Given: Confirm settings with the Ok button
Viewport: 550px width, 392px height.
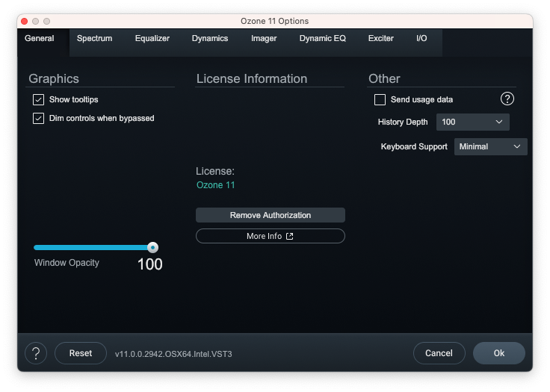Looking at the screenshot, I should tap(498, 353).
